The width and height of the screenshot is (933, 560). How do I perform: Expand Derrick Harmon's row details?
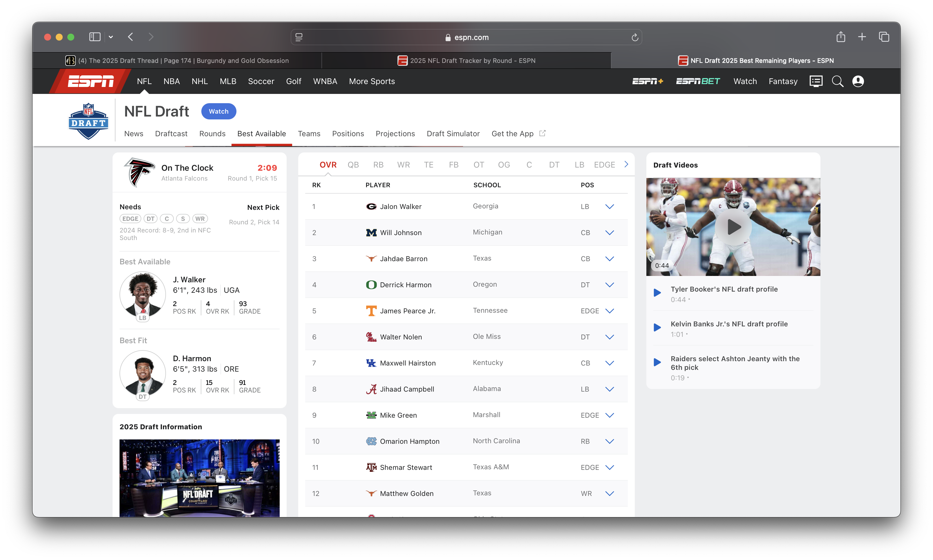point(610,285)
